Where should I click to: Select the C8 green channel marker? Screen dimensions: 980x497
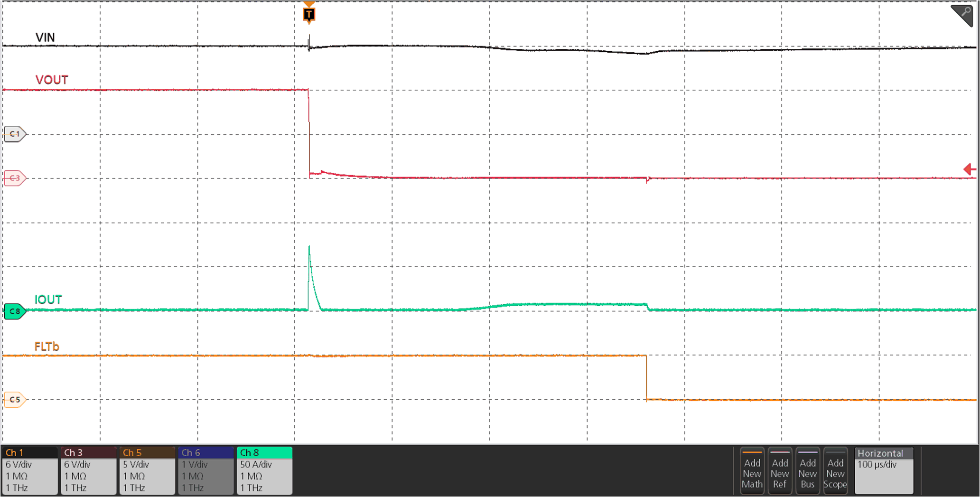click(x=14, y=311)
